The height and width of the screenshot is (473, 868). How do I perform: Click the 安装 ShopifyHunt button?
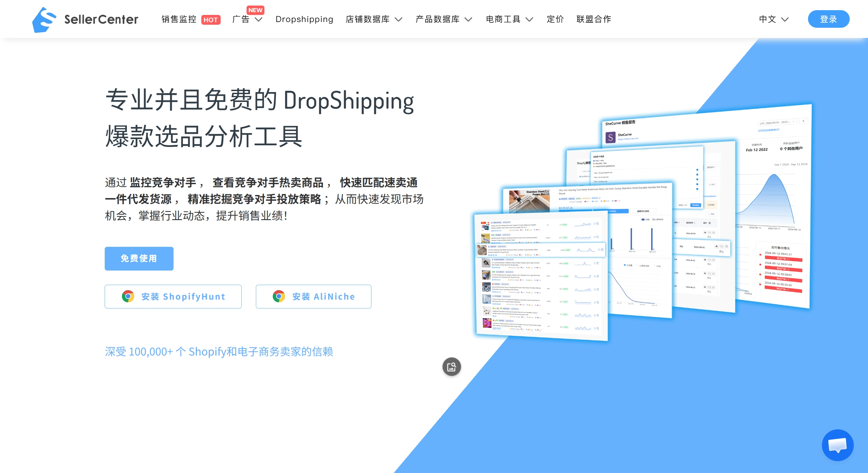coord(173,297)
